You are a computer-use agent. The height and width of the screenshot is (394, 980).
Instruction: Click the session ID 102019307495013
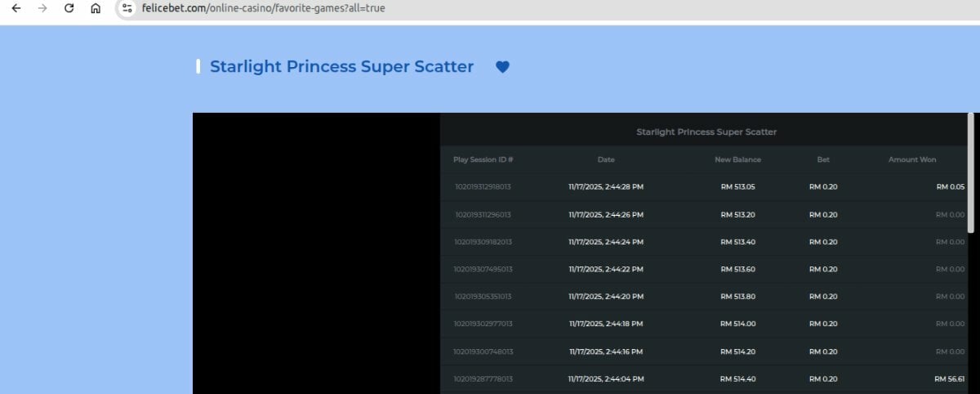pos(483,270)
